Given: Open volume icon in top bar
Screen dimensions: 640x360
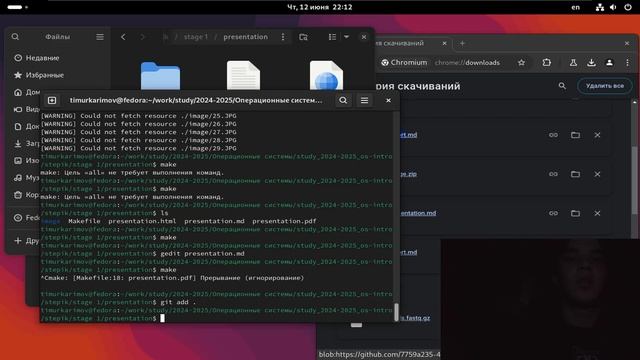Looking at the screenshot, I should [613, 7].
